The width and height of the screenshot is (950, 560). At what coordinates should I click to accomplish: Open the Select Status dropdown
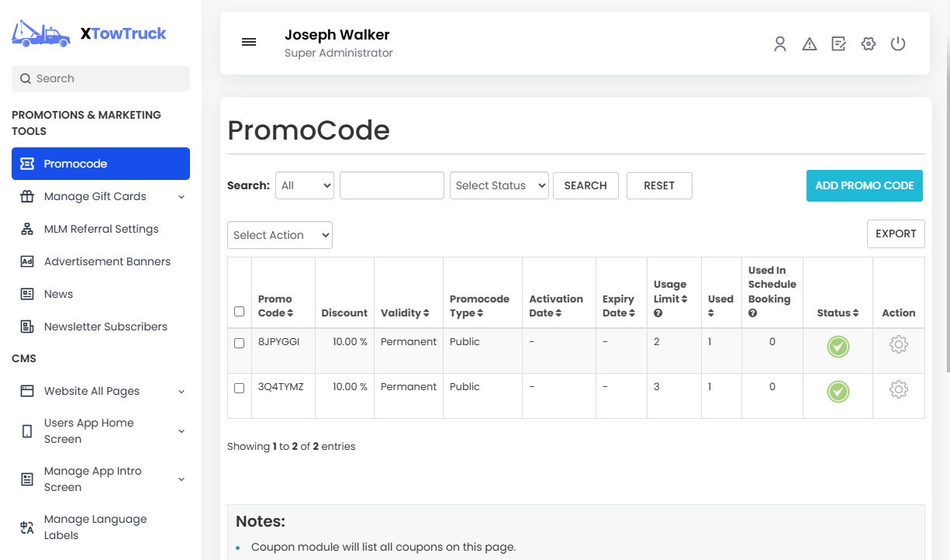point(499,185)
